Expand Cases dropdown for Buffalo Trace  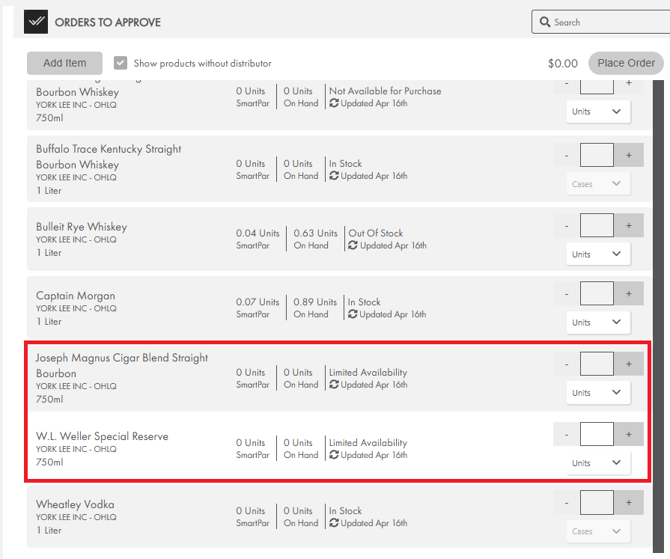[597, 184]
